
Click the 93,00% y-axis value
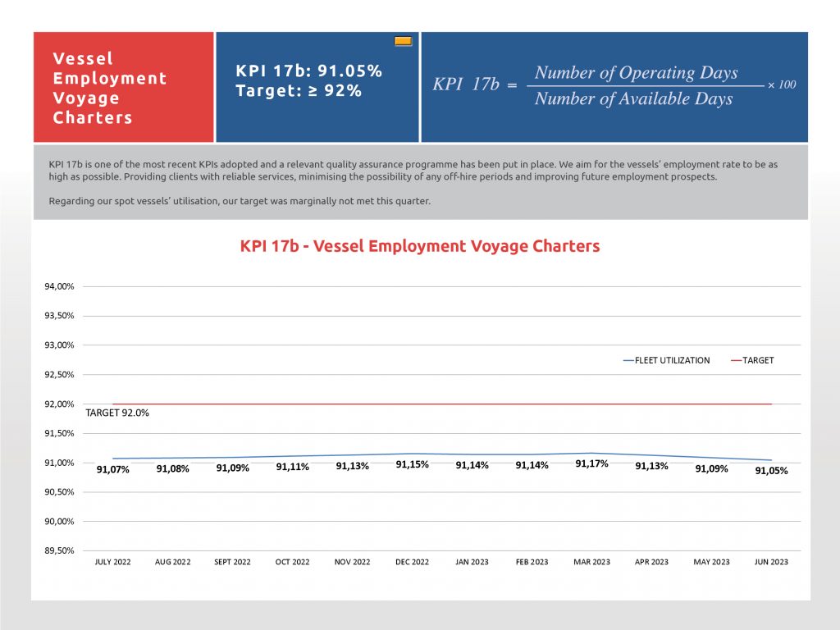[59, 345]
